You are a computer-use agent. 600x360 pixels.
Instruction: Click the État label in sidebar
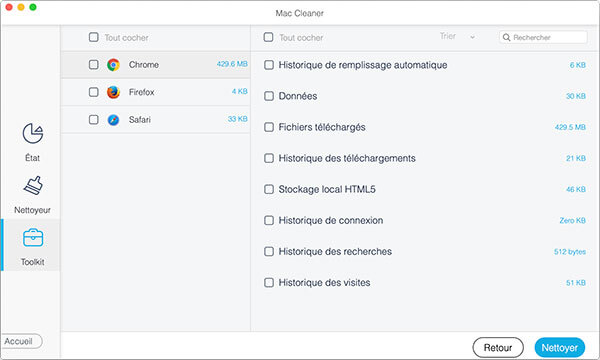(x=33, y=158)
